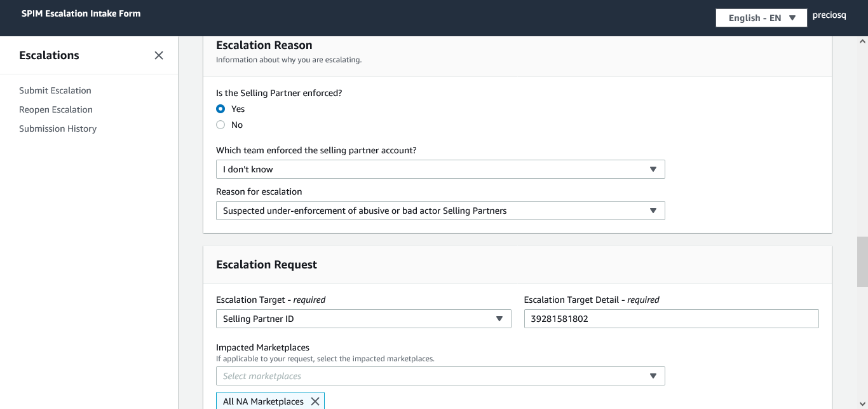Click the Impacted Marketplaces dropdown arrow
This screenshot has width=868, height=409.
pyautogui.click(x=653, y=376)
